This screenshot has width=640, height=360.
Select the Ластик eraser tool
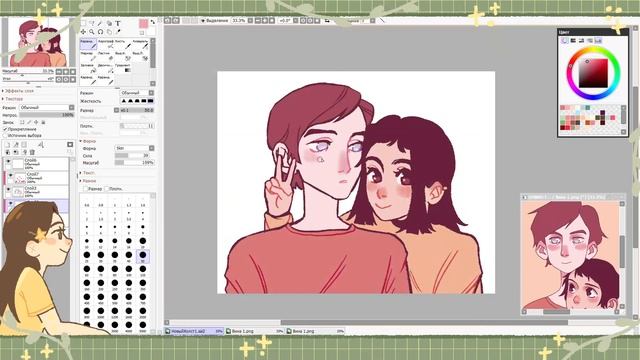[x=105, y=56]
